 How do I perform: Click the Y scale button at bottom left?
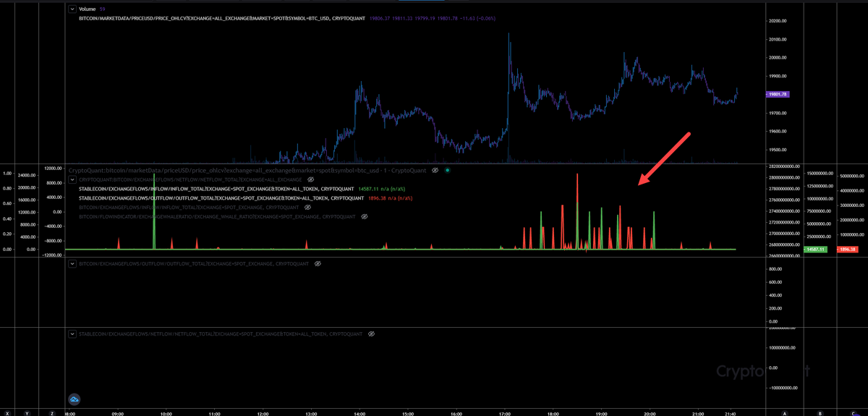tap(27, 412)
